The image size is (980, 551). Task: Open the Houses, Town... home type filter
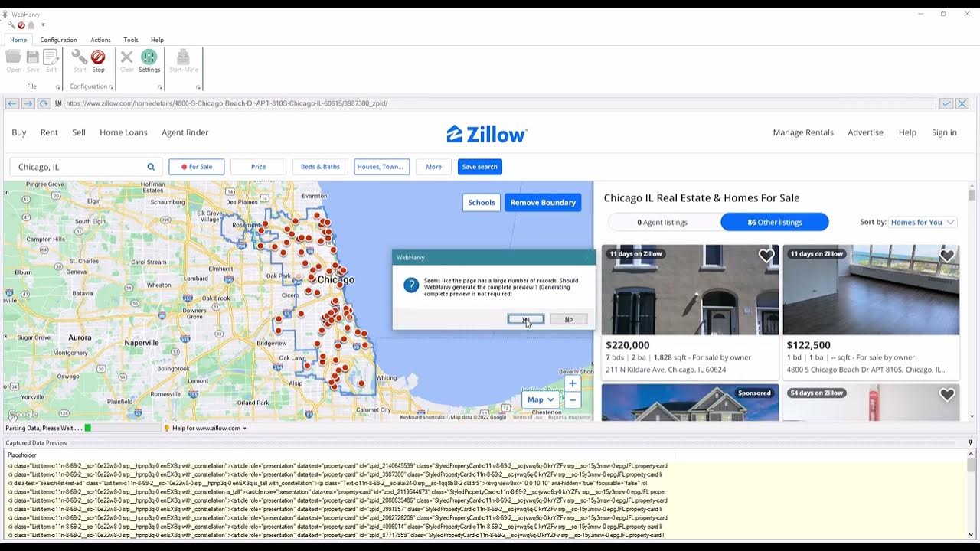coord(381,167)
